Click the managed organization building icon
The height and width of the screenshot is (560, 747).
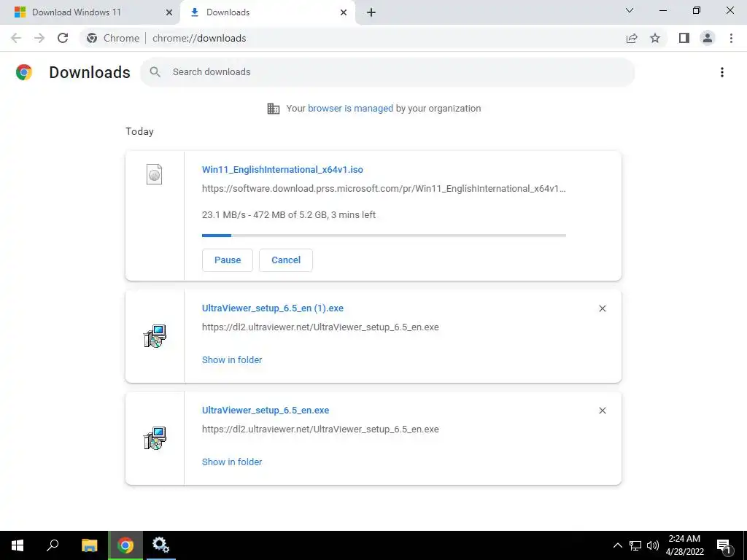click(274, 109)
